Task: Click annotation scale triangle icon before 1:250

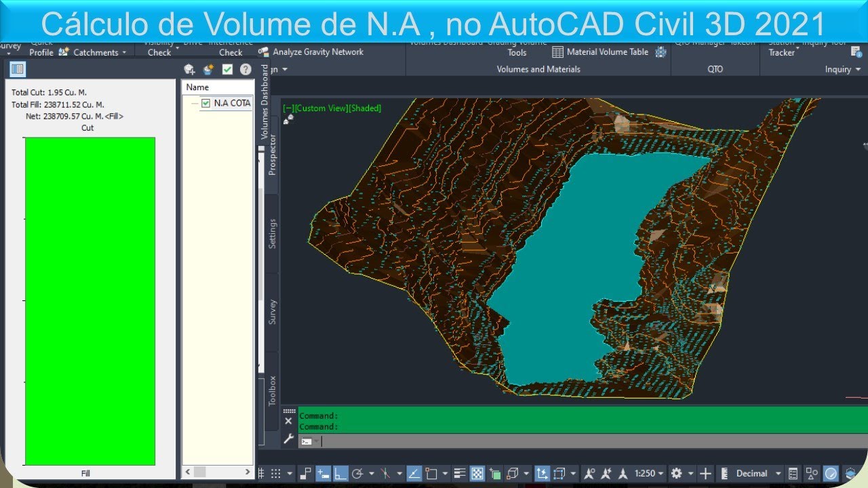Action: (623, 473)
